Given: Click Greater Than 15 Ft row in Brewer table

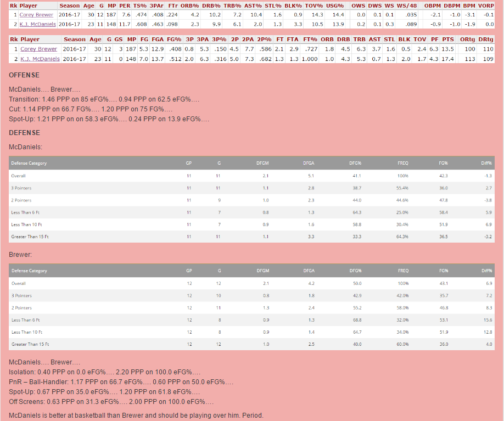Looking at the screenshot, I should pos(251,344).
